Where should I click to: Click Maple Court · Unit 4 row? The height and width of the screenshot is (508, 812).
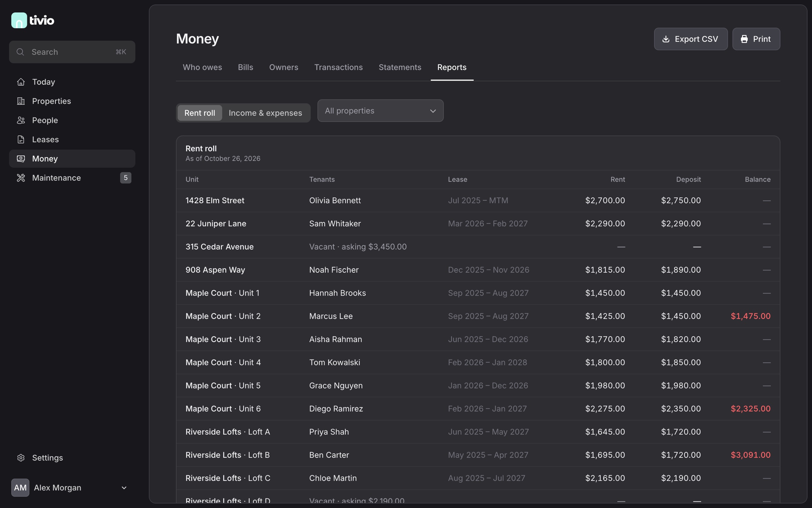[478, 362]
